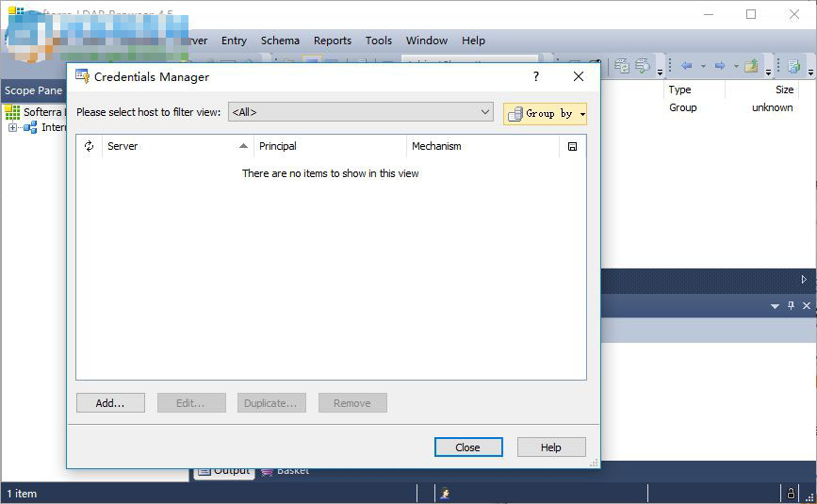817x504 pixels.
Task: Click the lock icon in the status bar
Action: click(x=791, y=493)
